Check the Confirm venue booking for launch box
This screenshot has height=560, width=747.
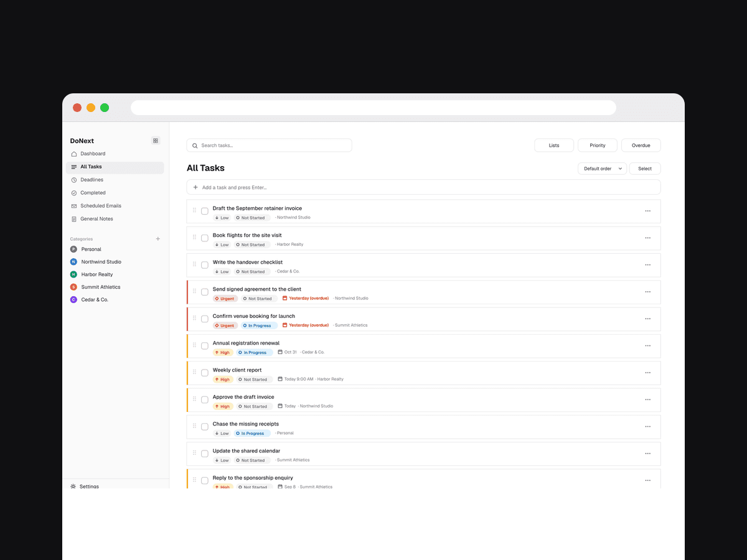pos(205,319)
